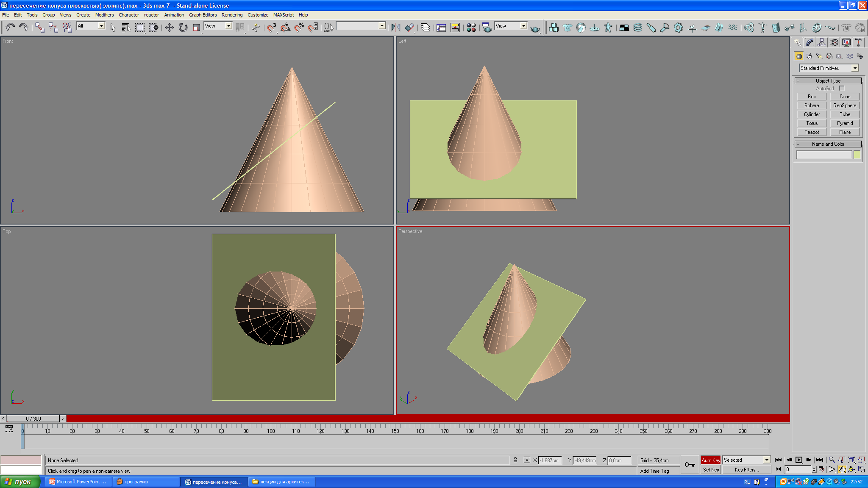The image size is (868, 488).
Task: Expand the All selection filter dropdown
Action: (x=101, y=26)
